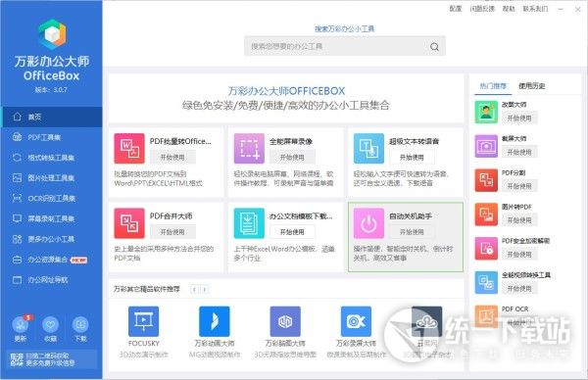The height and width of the screenshot is (380, 588).
Task: Click the QR code icon at sidebar bottom
Action: pos(17,359)
